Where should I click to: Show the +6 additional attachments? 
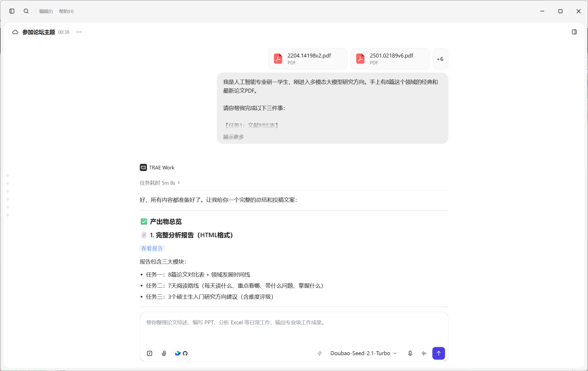click(440, 59)
